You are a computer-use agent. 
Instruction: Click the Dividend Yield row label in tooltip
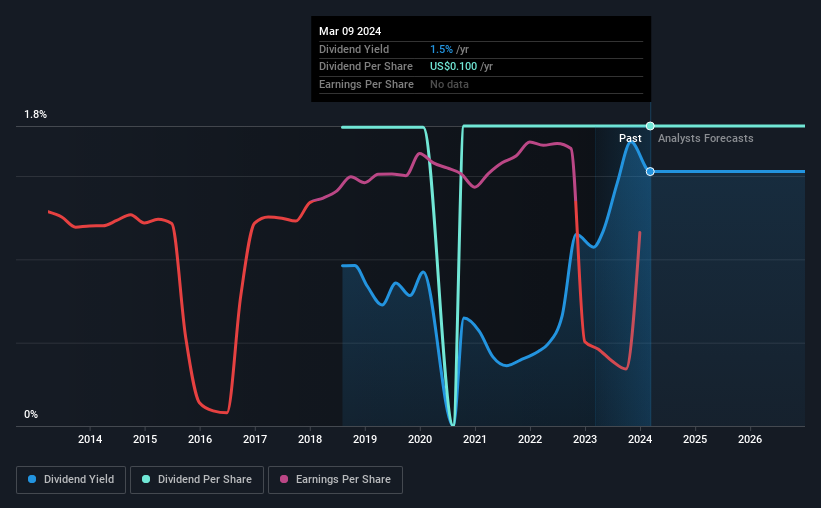point(354,49)
